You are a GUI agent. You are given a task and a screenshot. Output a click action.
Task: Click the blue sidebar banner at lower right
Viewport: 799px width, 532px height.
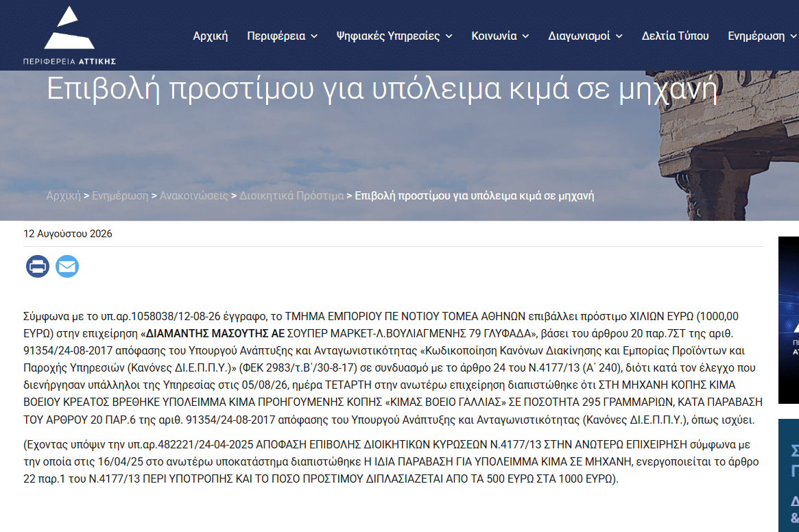[x=789, y=475]
